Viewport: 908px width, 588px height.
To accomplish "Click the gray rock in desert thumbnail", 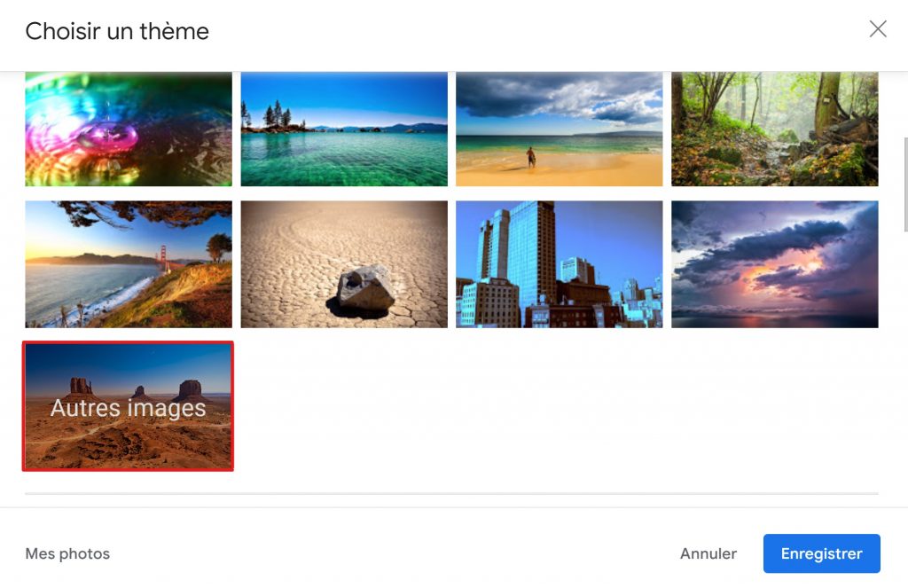I will (x=366, y=288).
